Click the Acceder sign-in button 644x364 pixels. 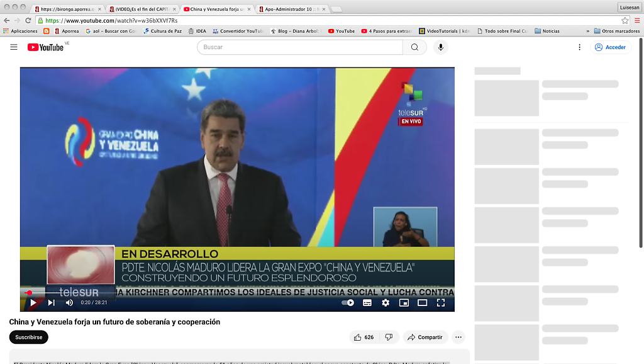[610, 47]
